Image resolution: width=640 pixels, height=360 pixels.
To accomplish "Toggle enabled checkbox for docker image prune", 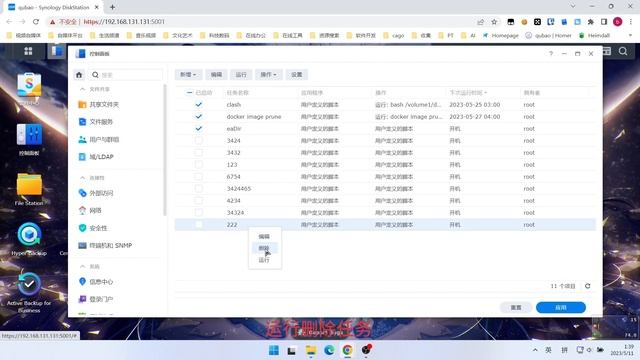I will pos(199,117).
